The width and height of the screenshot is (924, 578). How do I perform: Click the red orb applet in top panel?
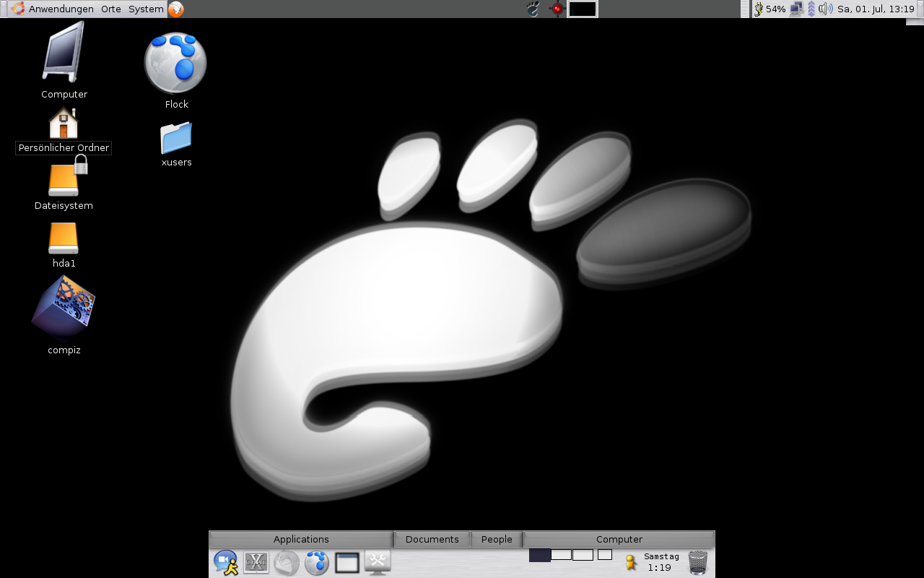tap(557, 9)
